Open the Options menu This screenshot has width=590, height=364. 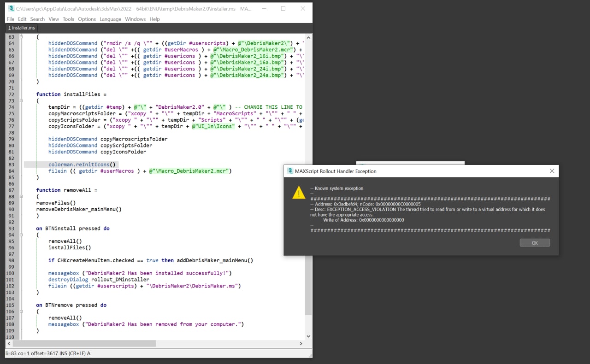click(87, 19)
